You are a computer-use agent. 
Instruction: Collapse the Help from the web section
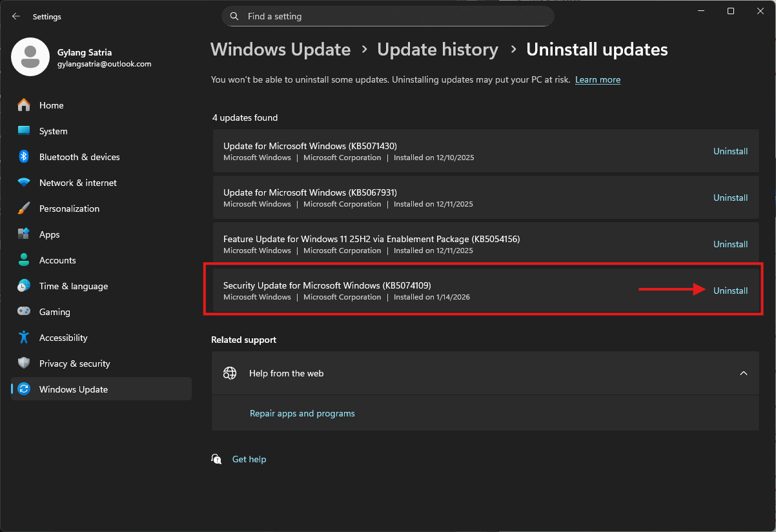(x=743, y=373)
